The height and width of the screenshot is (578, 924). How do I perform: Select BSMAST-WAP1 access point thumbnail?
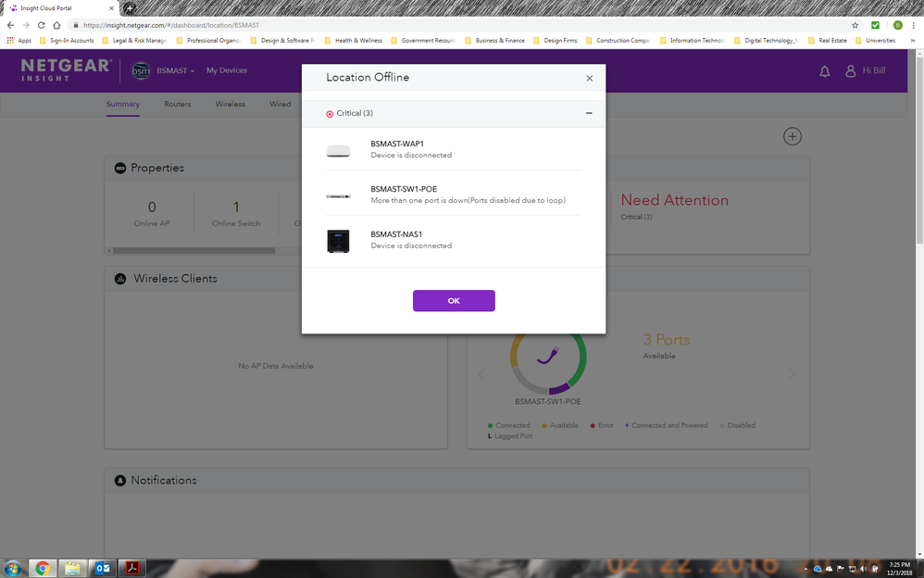pos(338,151)
